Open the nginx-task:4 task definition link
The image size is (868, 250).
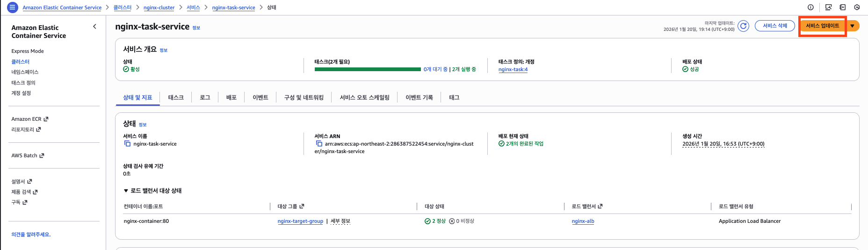tap(513, 70)
